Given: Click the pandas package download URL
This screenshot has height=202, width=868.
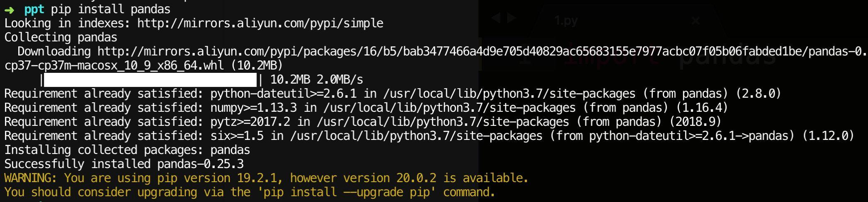Looking at the screenshot, I should click(x=482, y=51).
